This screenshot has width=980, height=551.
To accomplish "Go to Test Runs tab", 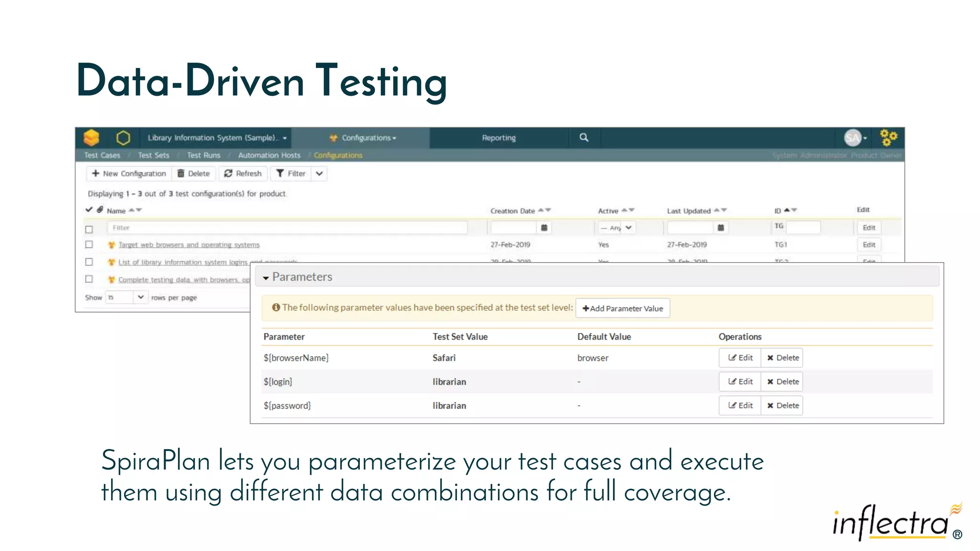I will pyautogui.click(x=204, y=155).
